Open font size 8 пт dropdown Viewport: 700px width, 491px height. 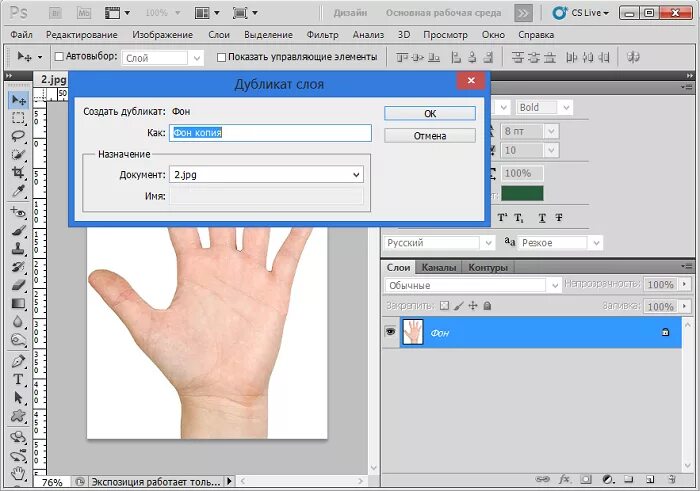point(529,131)
